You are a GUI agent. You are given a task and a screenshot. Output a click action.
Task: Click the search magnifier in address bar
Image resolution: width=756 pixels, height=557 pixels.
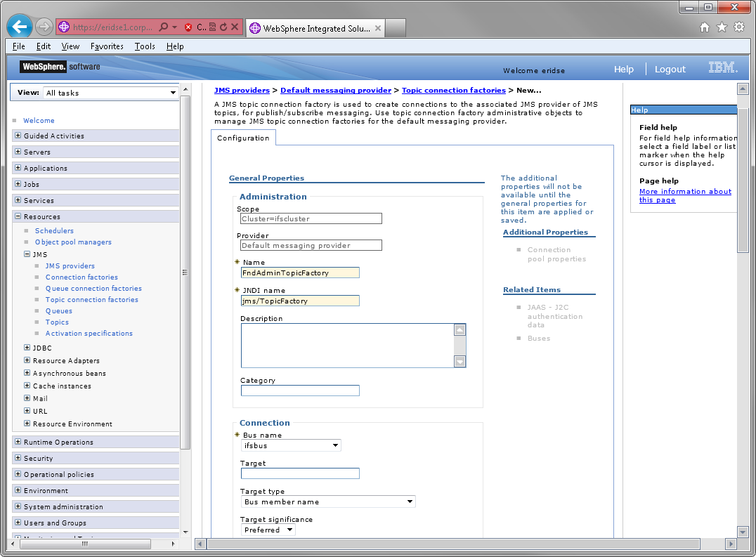click(164, 27)
